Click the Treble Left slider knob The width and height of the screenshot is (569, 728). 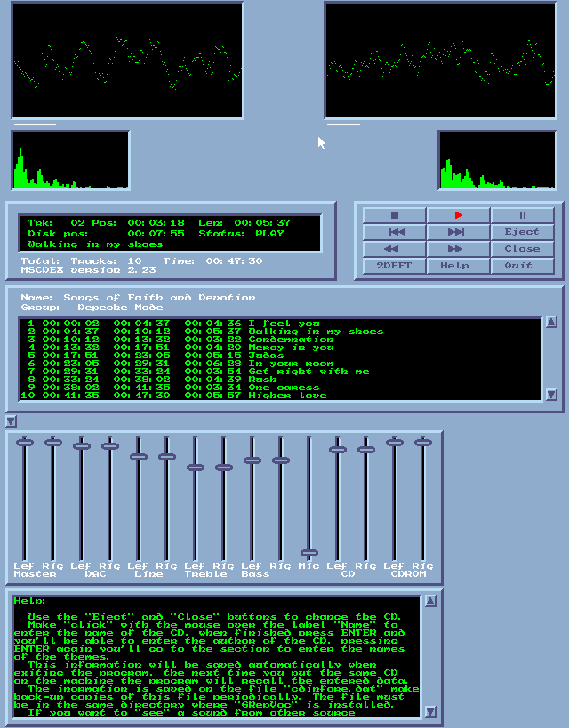(195, 468)
